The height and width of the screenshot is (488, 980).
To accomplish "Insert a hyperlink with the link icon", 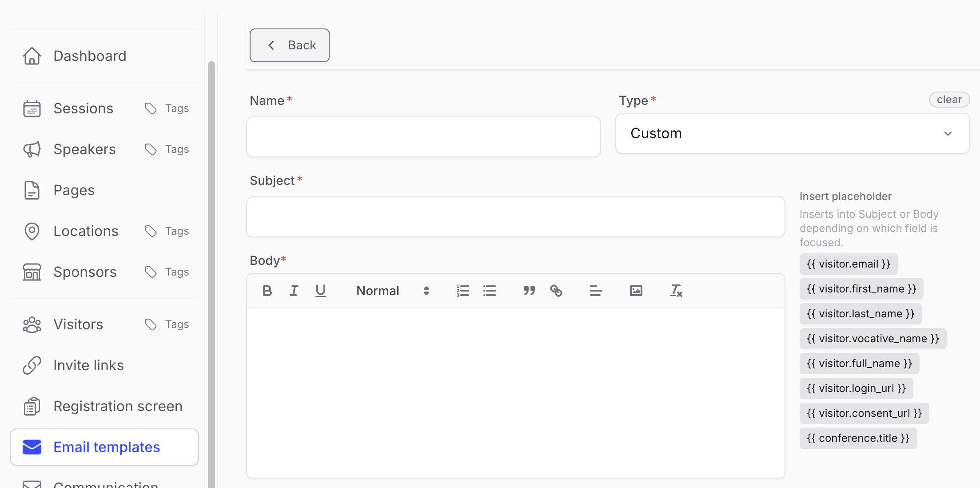I will (x=556, y=291).
